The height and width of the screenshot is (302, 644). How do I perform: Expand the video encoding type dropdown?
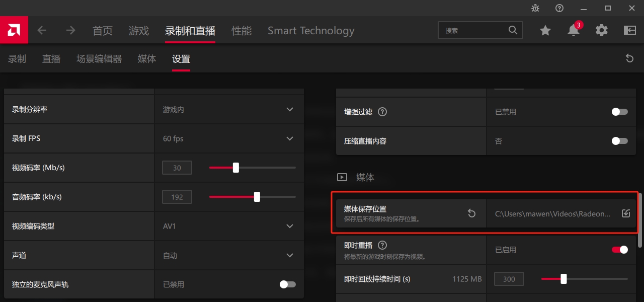290,226
